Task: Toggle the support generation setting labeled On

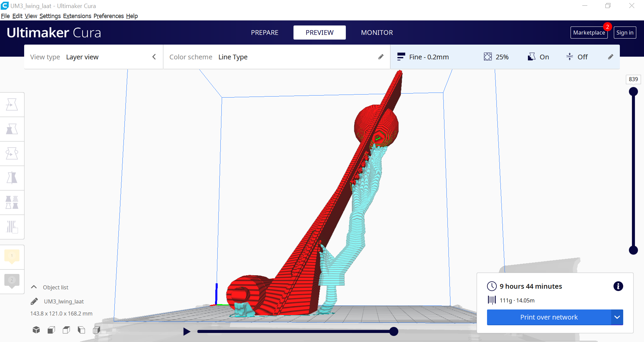Action: [538, 57]
